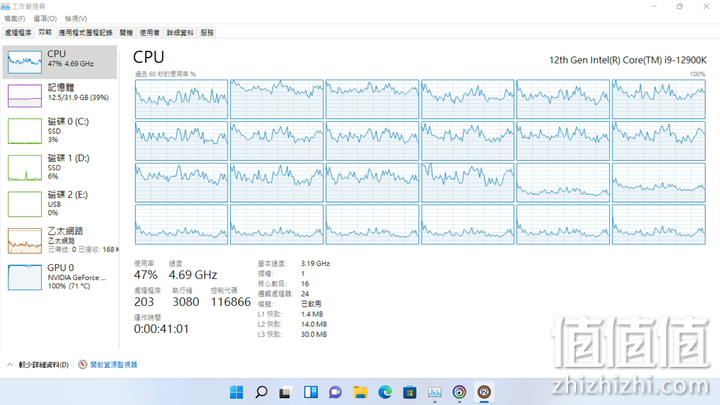Screen dimensions: 720x405
Task: Click the 記憶體 purple mini graph thumbnail
Action: pyautogui.click(x=25, y=96)
